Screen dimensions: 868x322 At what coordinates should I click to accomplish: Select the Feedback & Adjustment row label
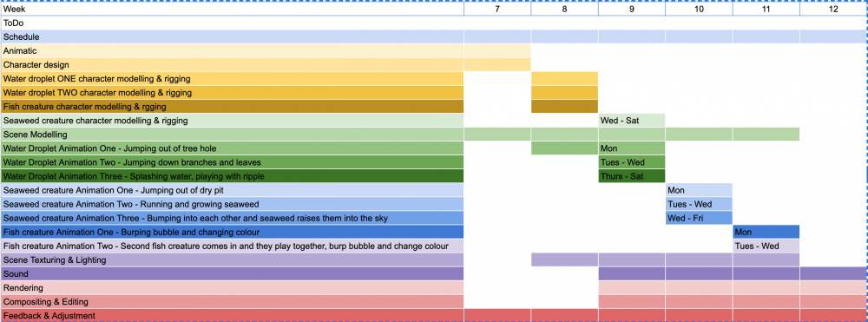coord(232,315)
